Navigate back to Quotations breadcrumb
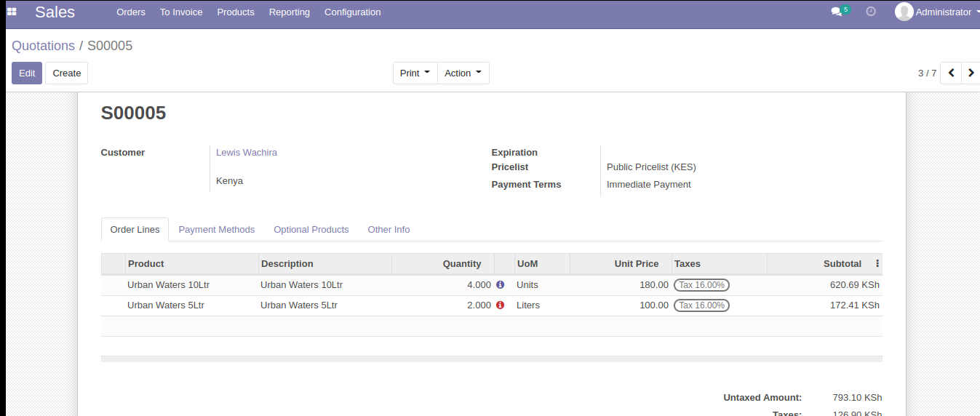Image resolution: width=980 pixels, height=416 pixels. coord(43,46)
